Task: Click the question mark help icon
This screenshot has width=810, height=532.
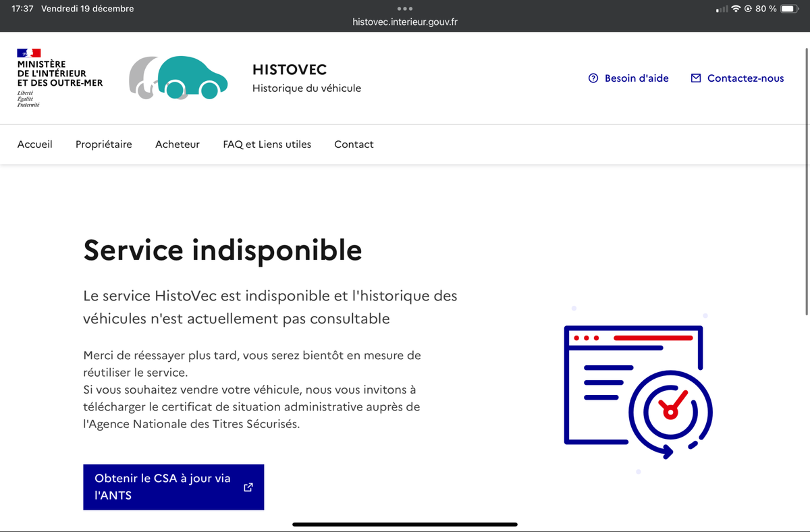Action: pos(593,78)
